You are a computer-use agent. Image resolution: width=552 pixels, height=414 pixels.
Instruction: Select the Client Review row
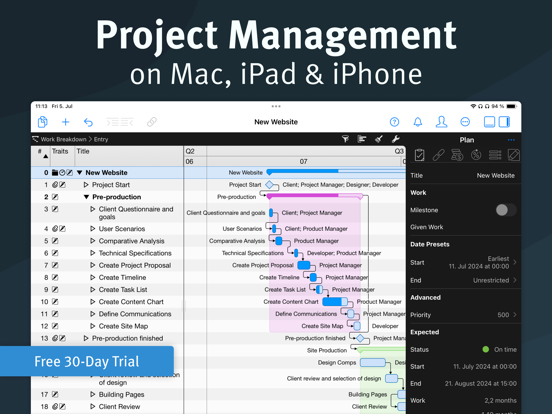point(107,407)
